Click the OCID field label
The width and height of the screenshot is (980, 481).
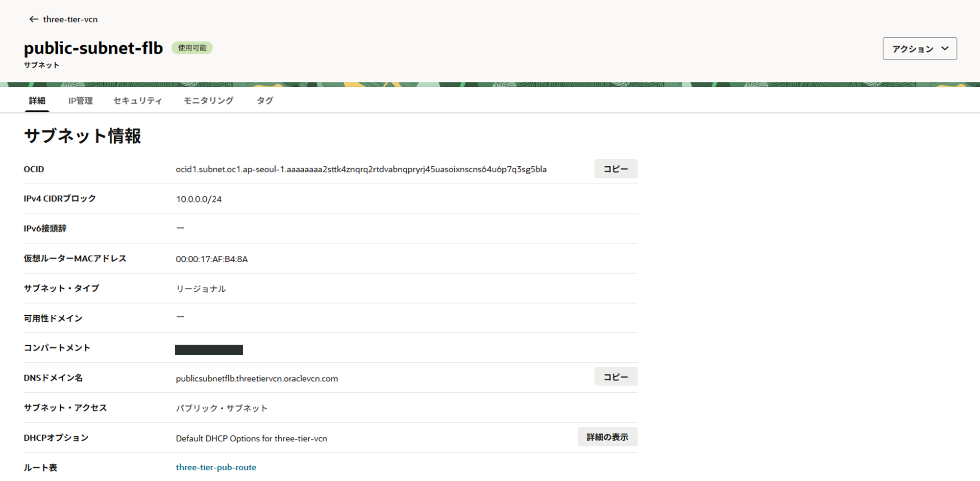[x=34, y=169]
